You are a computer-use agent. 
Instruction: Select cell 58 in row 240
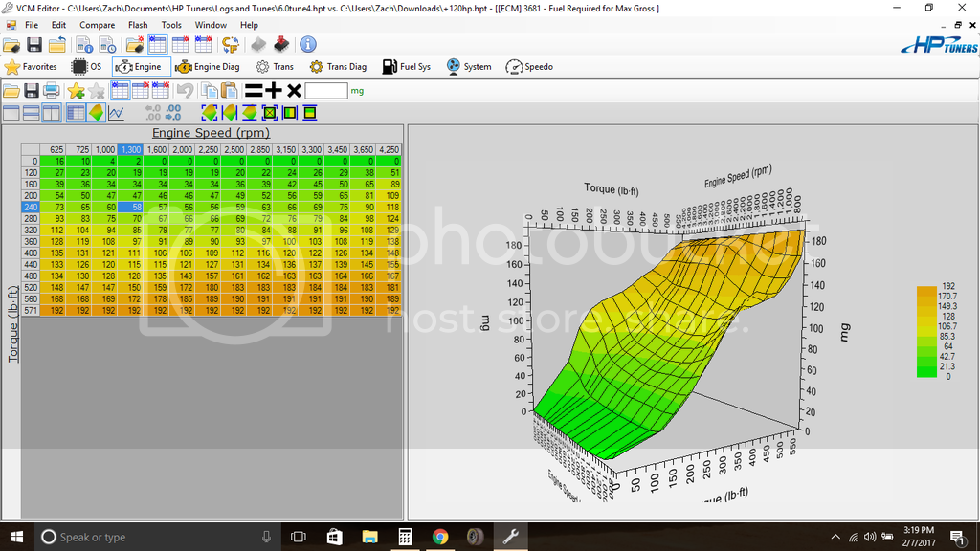[130, 207]
